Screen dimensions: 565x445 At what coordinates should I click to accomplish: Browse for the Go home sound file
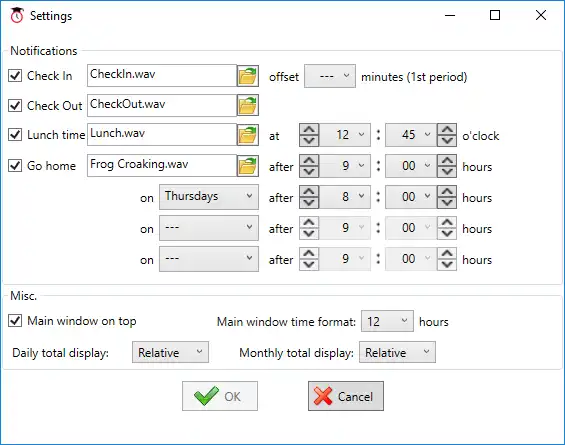(248, 166)
